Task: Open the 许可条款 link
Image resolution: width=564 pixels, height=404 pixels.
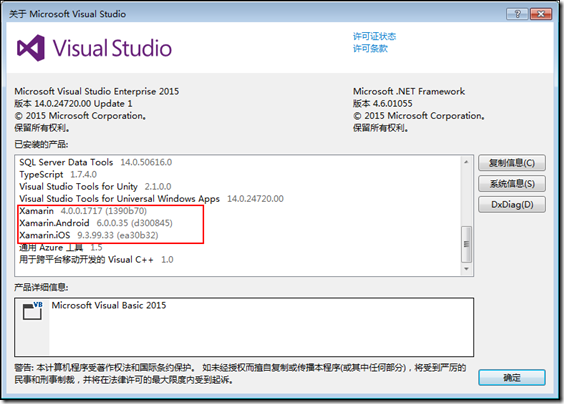Action: [370, 49]
